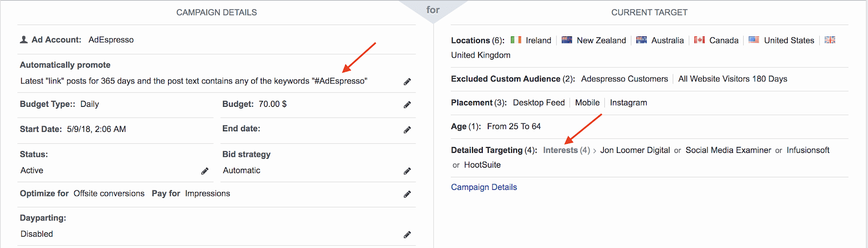Click the United States flag icon
This screenshot has width=868, height=248.
(754, 40)
